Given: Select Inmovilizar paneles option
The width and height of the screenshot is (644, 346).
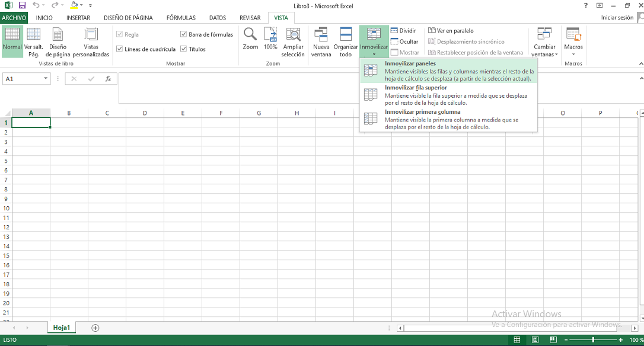Looking at the screenshot, I should (448, 71).
